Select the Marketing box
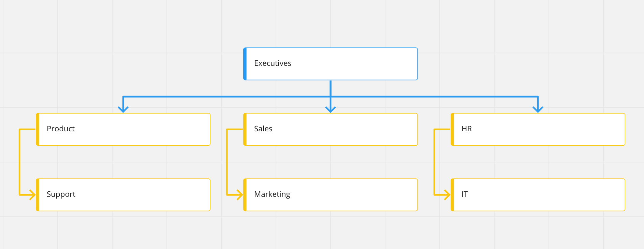 coord(330,195)
